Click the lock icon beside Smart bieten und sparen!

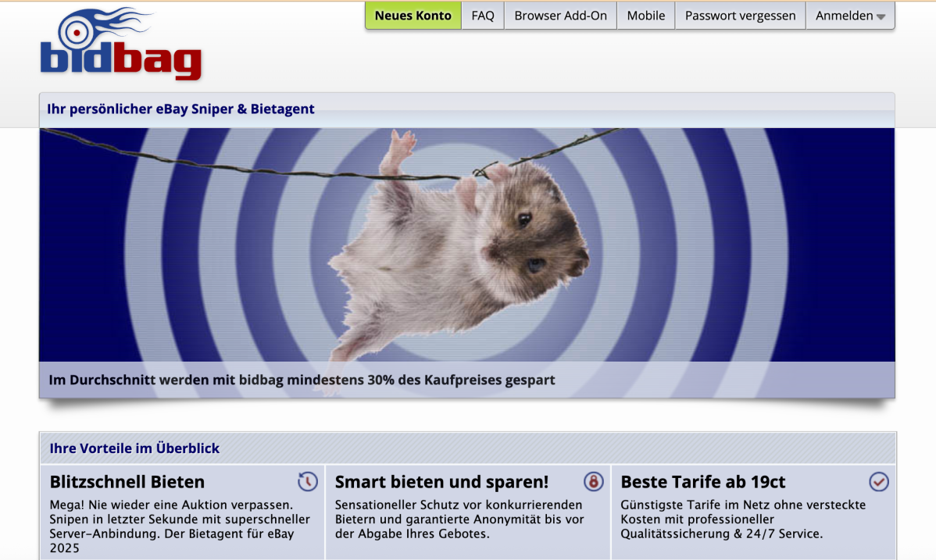(593, 481)
